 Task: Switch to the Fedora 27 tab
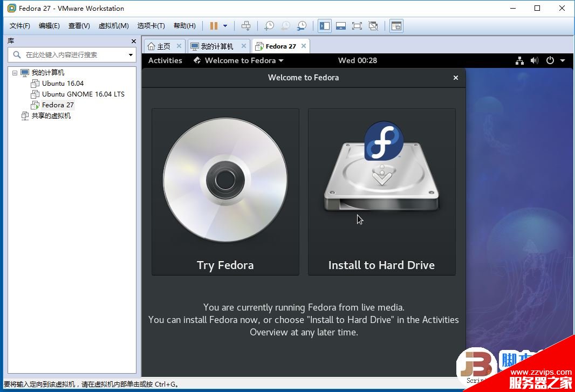tap(280, 46)
